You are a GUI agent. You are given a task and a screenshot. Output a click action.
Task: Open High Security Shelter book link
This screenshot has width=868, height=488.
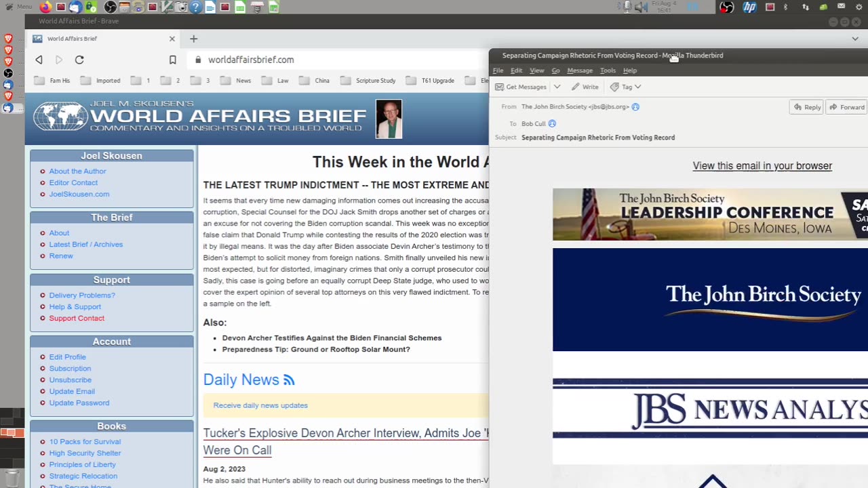[85, 453]
